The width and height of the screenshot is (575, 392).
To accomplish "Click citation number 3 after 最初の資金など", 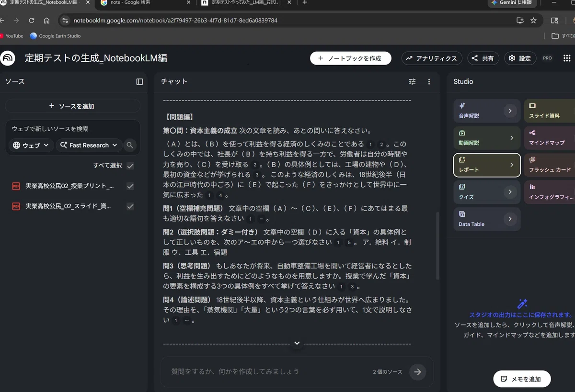I will tap(258, 175).
